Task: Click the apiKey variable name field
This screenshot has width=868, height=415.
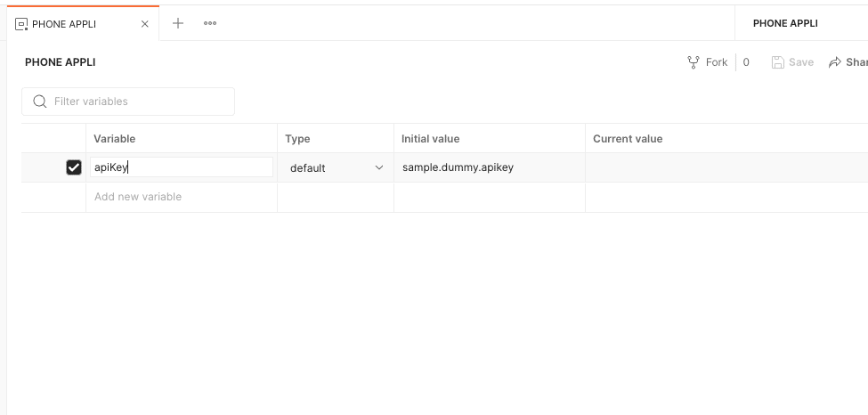Action: coord(182,167)
